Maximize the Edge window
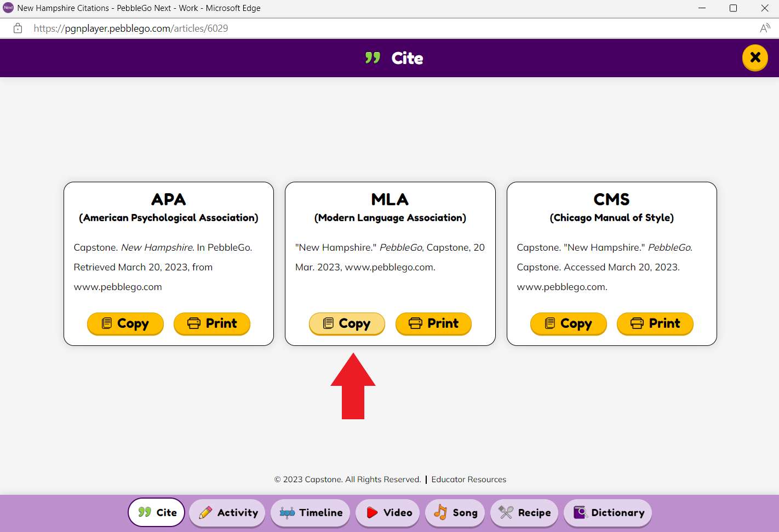Screen dimensions: 779x532 pyautogui.click(x=733, y=8)
